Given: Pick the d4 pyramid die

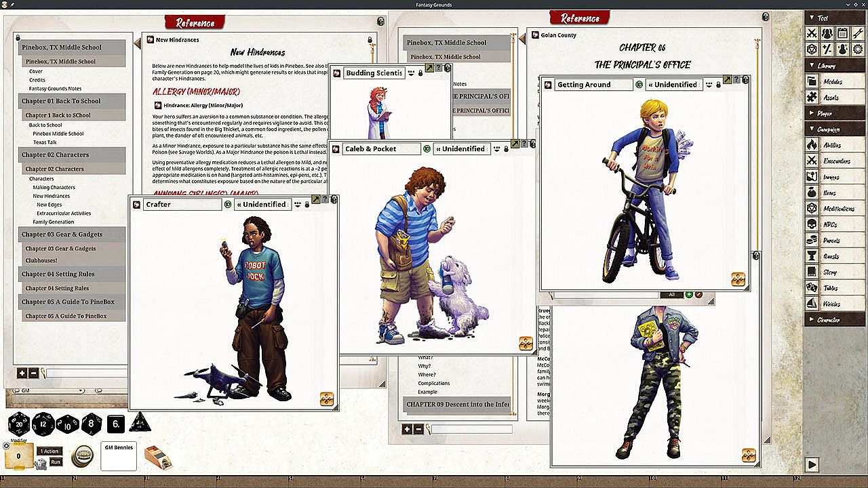Looking at the screenshot, I should click(140, 423).
